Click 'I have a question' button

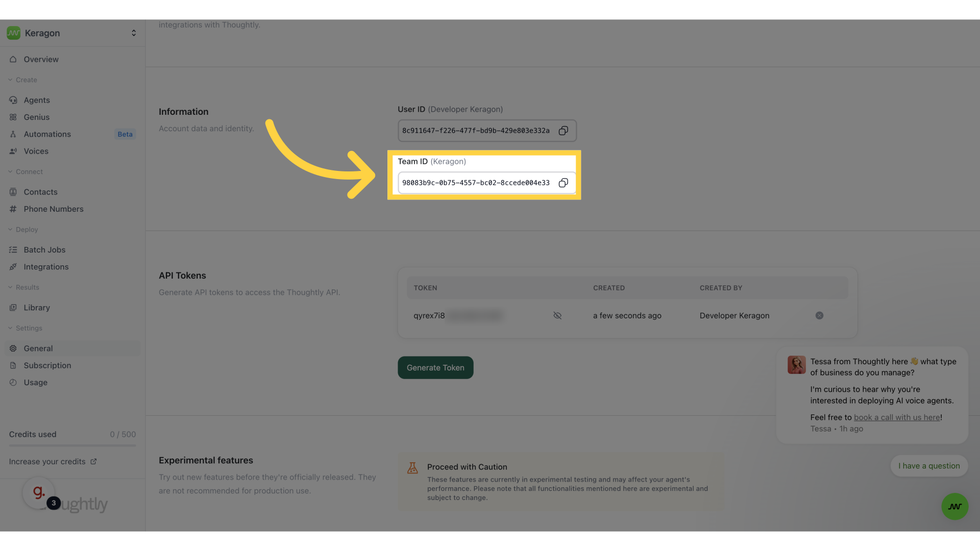[929, 466]
